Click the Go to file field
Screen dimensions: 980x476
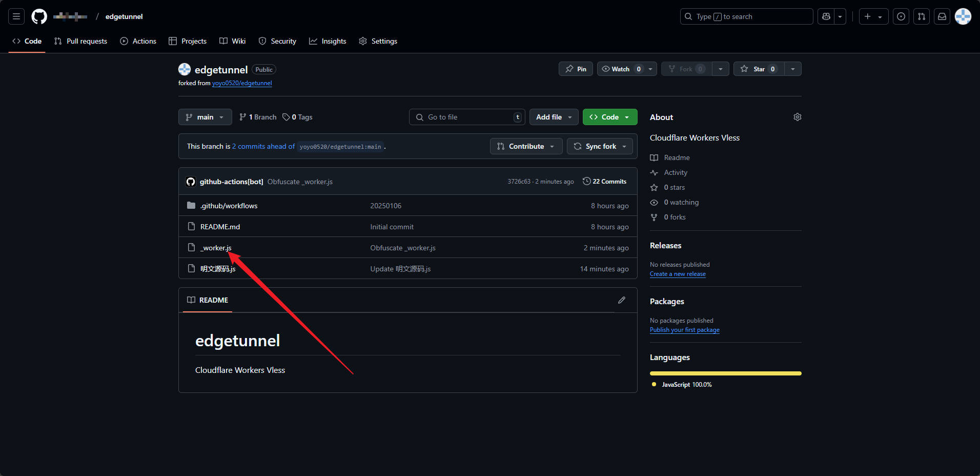point(467,117)
